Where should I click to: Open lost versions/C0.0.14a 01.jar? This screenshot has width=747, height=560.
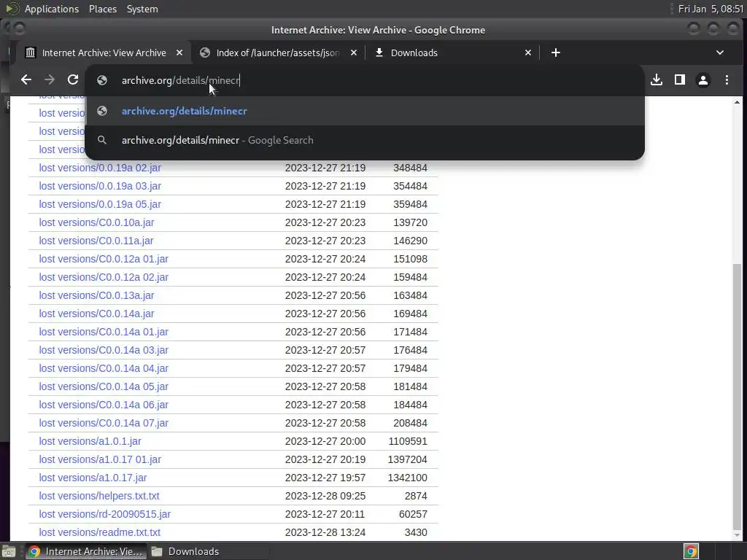point(104,332)
